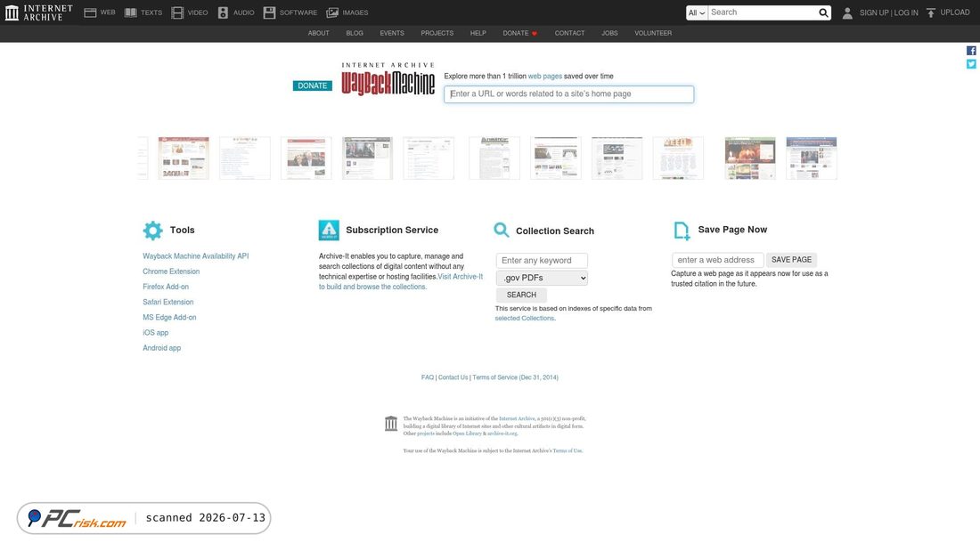
Task: Open the Audio section speaker icon
Action: [223, 12]
